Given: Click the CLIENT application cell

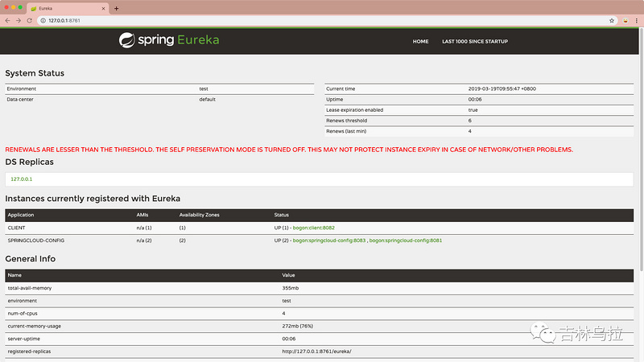Looking at the screenshot, I should pos(16,228).
